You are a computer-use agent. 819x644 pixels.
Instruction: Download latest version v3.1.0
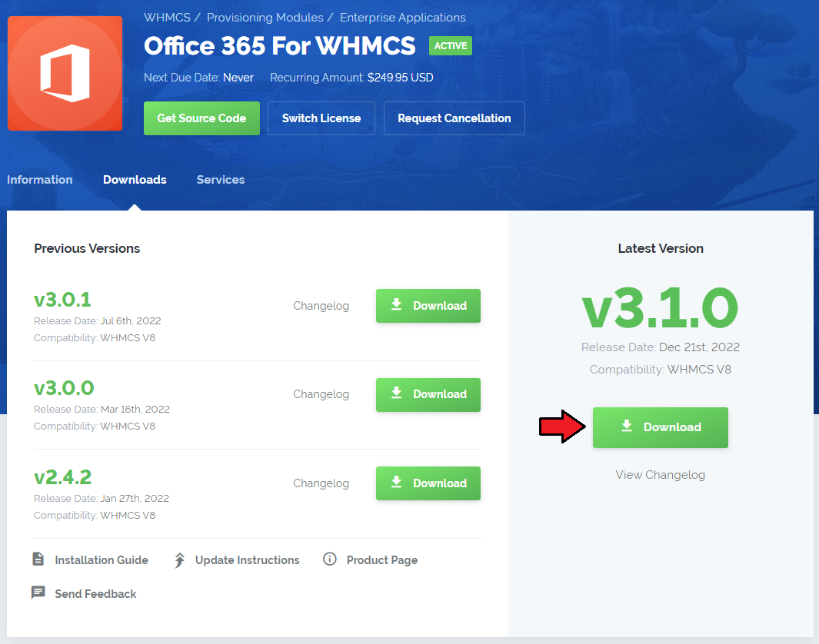661,427
